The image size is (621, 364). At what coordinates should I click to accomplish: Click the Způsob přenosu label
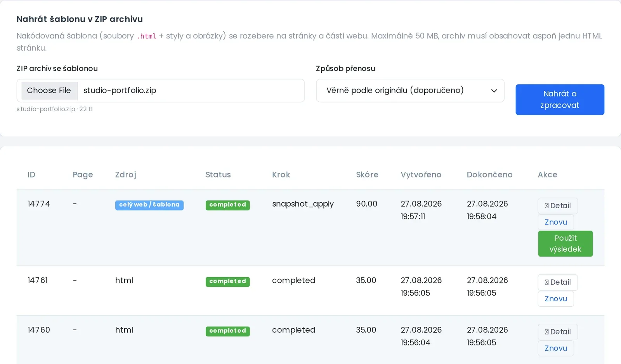345,69
